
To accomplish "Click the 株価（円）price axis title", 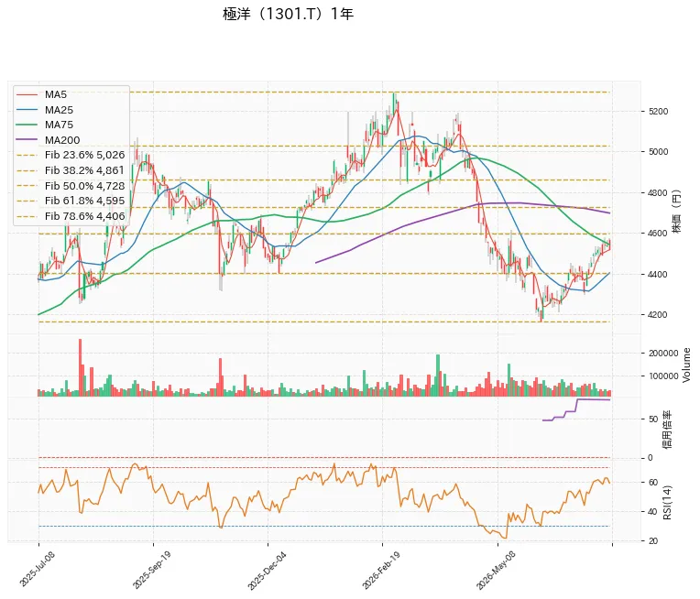I will click(x=677, y=212).
